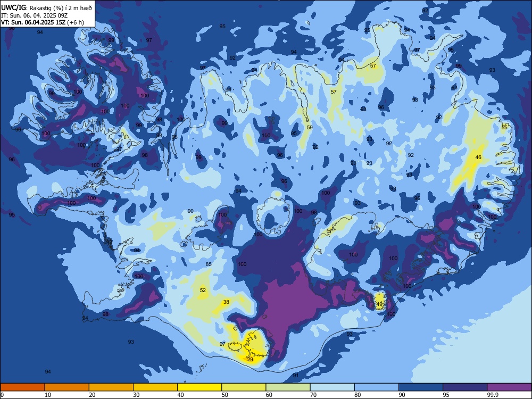Select the orange 10–20 legend color block
Image resolution: width=532 pixels, height=399 pixels.
click(67, 387)
